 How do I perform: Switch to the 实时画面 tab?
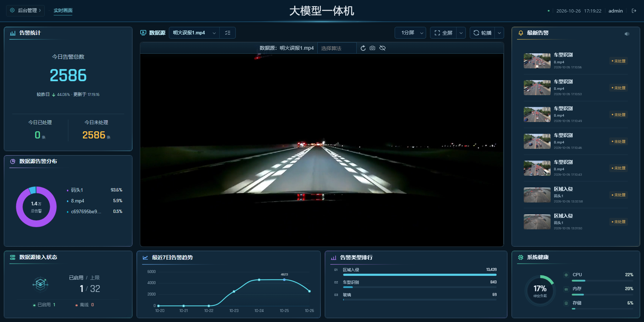(63, 11)
